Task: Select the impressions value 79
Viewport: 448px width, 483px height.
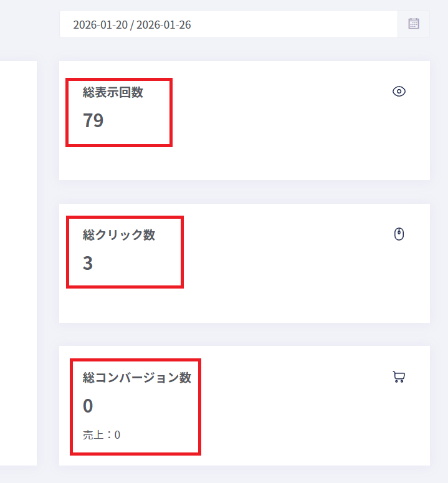Action: pyautogui.click(x=93, y=120)
